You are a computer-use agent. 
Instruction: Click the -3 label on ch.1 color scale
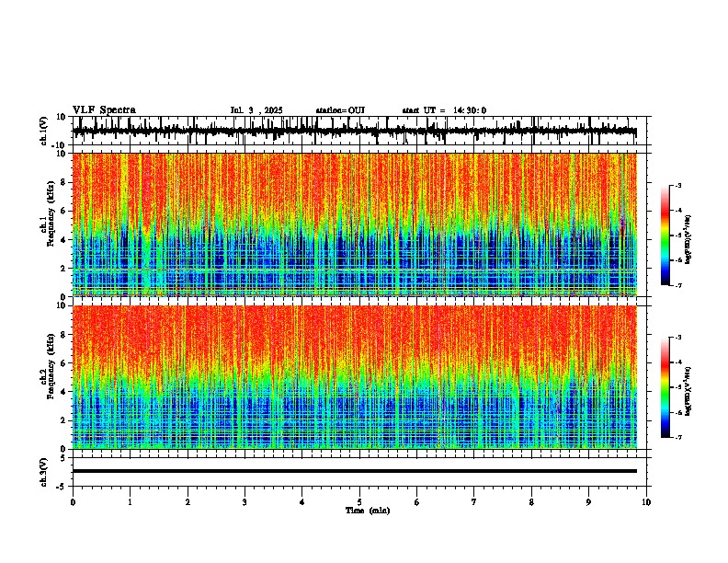pos(678,185)
